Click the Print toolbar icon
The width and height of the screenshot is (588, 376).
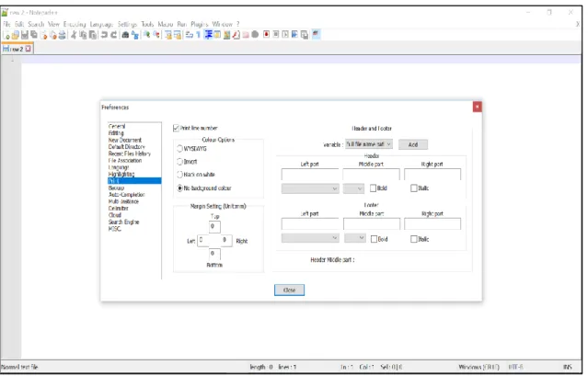(62, 35)
